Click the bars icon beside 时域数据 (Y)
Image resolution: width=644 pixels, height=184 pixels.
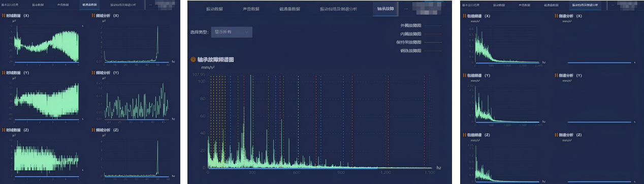click(4, 72)
